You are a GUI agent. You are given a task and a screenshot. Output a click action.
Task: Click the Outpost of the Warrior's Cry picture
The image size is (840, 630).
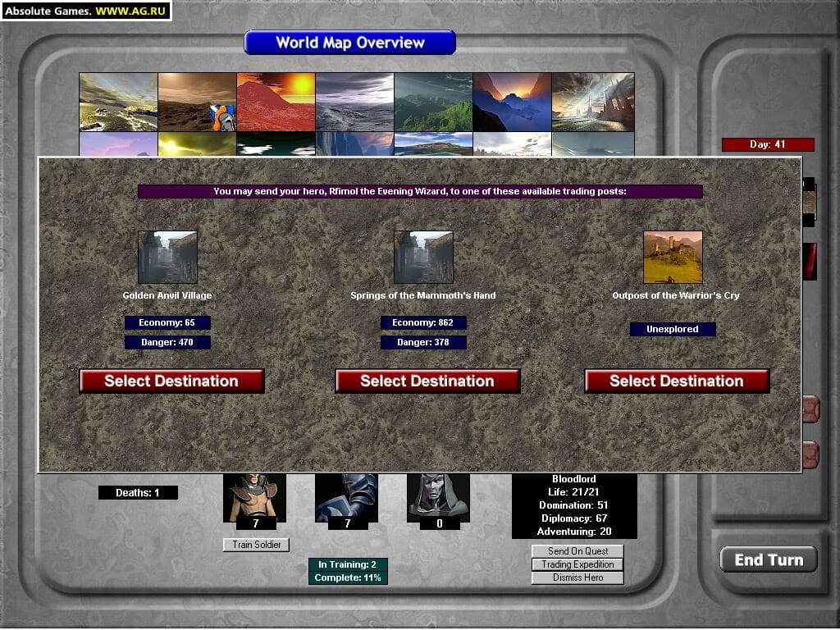tap(673, 257)
